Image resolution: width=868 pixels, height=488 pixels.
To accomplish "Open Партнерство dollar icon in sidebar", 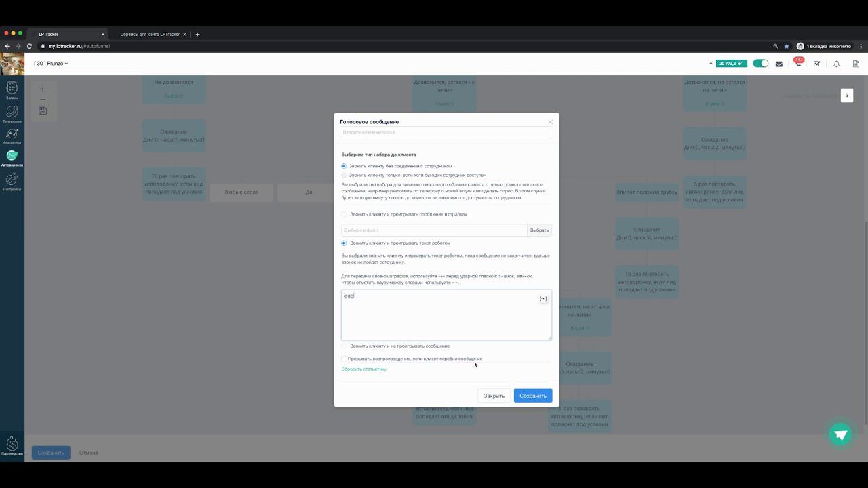I will point(12,445).
